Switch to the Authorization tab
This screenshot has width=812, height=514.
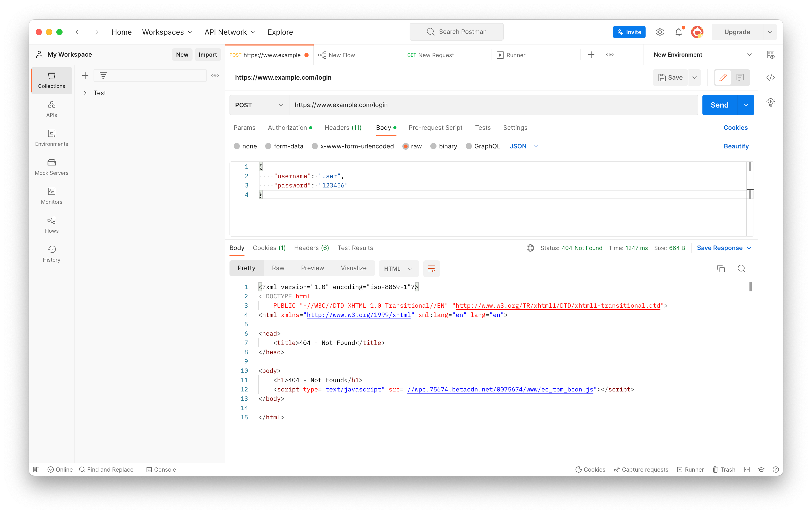[290, 127]
